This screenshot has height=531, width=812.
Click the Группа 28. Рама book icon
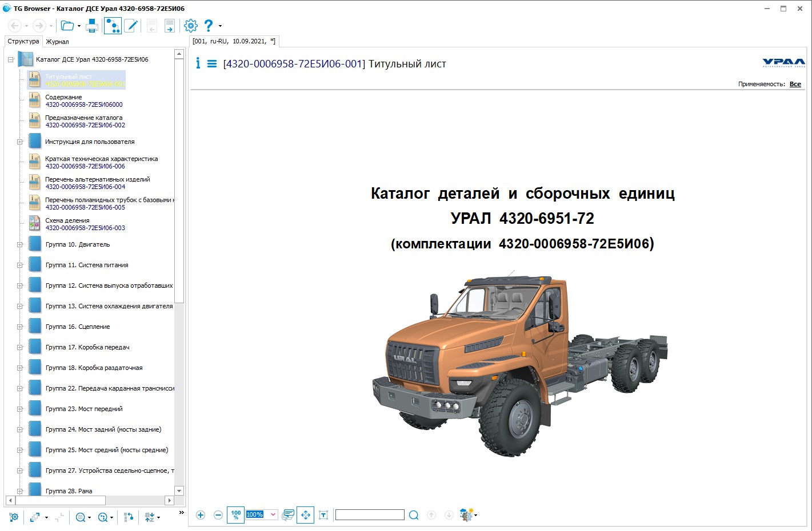(x=34, y=489)
